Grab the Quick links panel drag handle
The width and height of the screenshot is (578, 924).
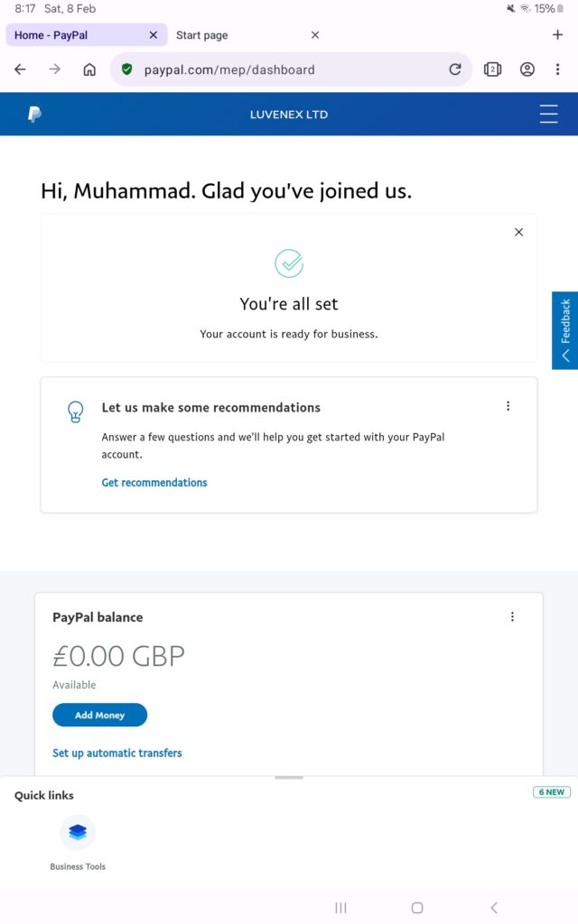(x=289, y=777)
